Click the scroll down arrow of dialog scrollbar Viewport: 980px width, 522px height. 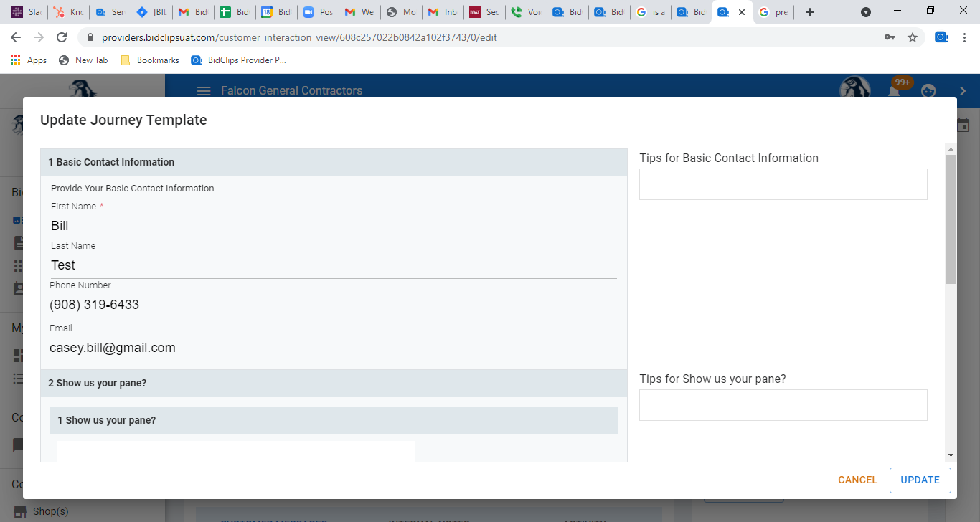951,455
